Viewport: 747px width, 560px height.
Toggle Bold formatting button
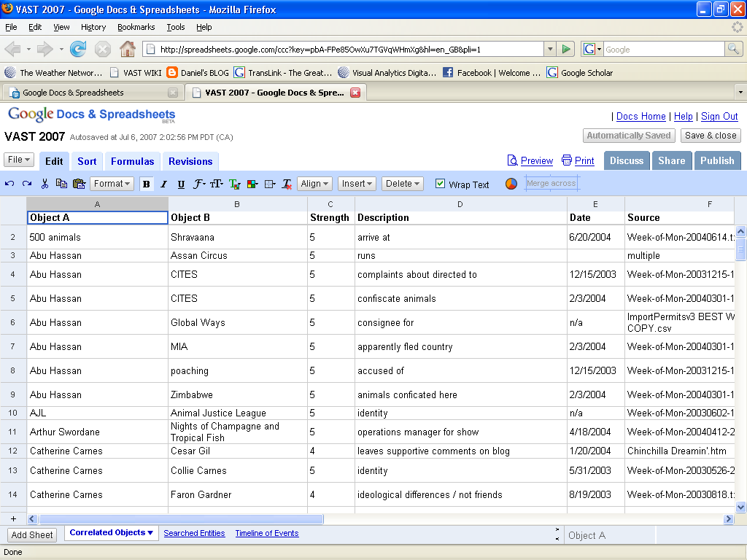(x=146, y=184)
